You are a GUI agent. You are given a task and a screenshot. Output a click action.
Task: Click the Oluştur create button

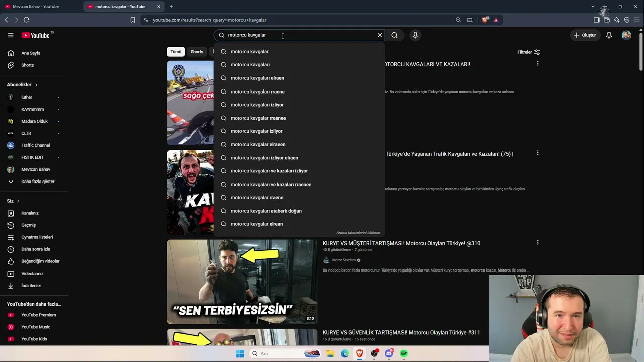[585, 35]
